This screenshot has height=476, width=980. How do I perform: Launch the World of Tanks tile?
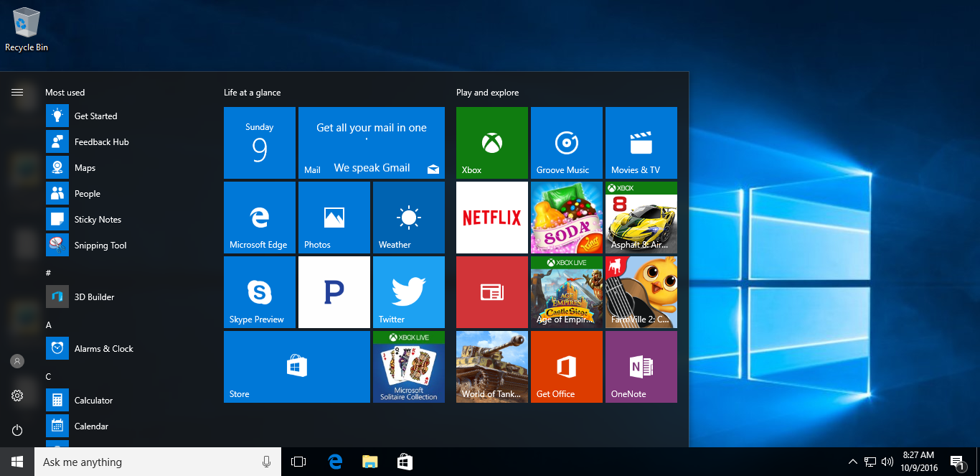pos(492,367)
